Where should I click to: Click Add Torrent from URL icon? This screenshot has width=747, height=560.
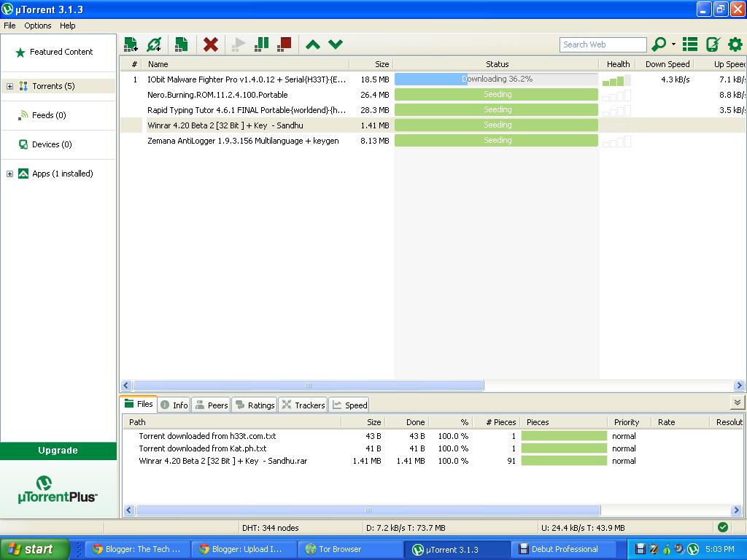point(154,44)
